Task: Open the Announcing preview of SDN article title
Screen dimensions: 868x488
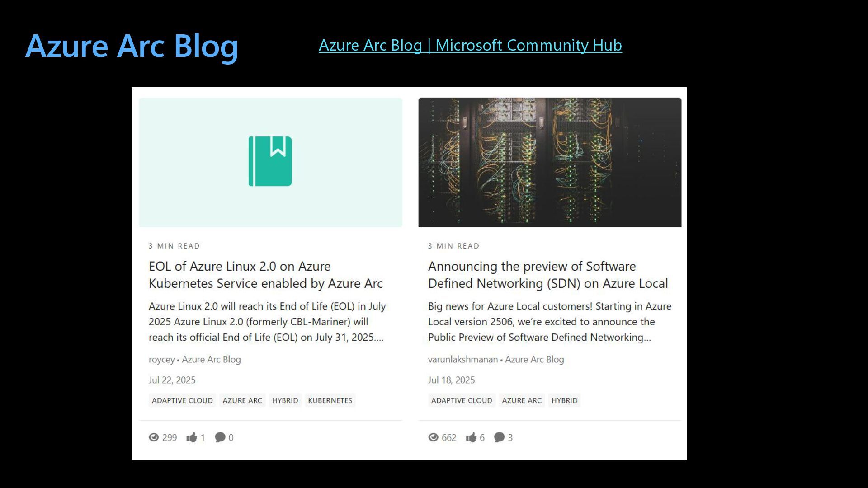Action: [x=548, y=275]
